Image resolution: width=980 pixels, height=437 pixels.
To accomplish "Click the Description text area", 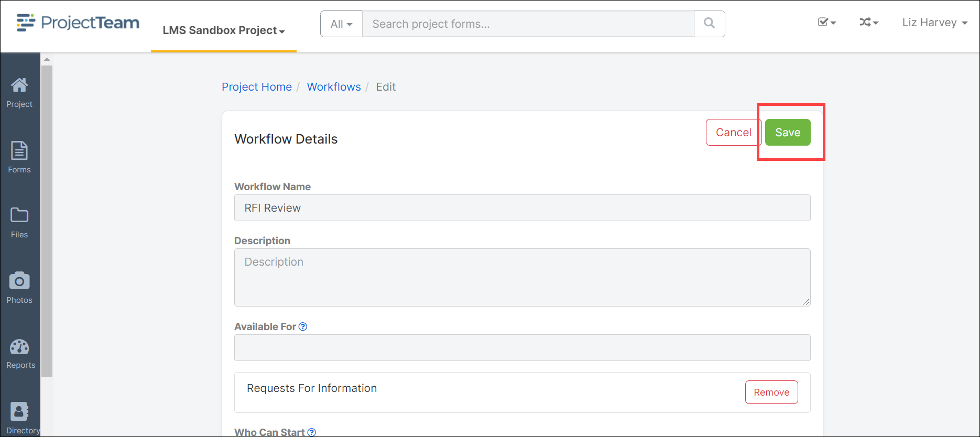I will [x=522, y=277].
